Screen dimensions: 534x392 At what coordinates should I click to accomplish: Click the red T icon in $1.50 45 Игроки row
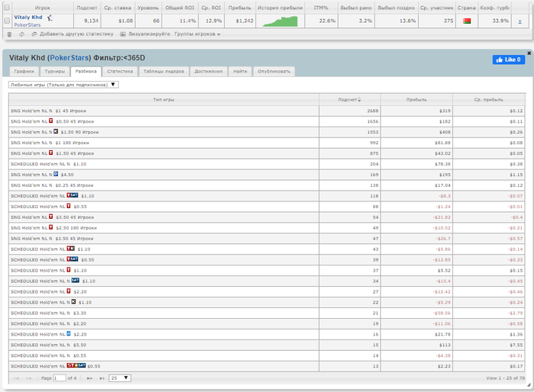pyautogui.click(x=51, y=153)
